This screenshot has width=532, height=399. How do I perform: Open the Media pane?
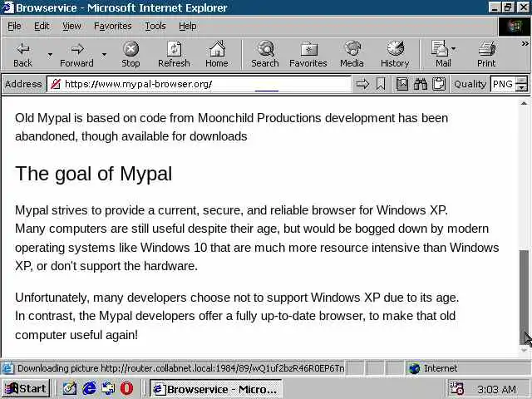[352, 54]
